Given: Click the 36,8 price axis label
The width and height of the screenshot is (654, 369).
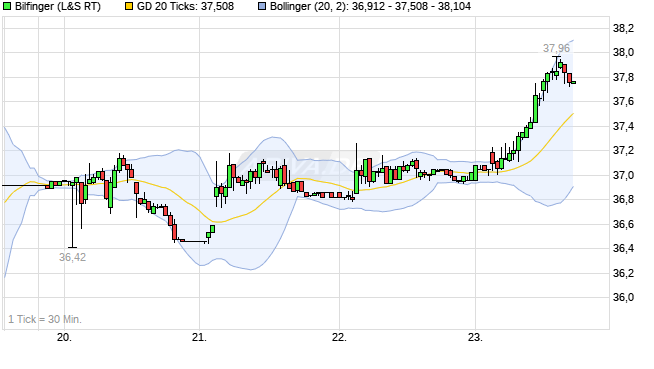Looking at the screenshot, I should tap(623, 200).
